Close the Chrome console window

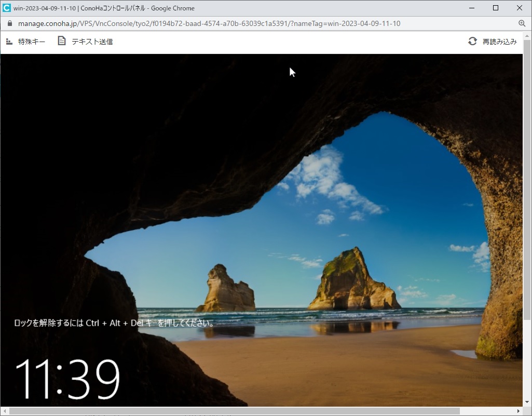[x=520, y=8]
